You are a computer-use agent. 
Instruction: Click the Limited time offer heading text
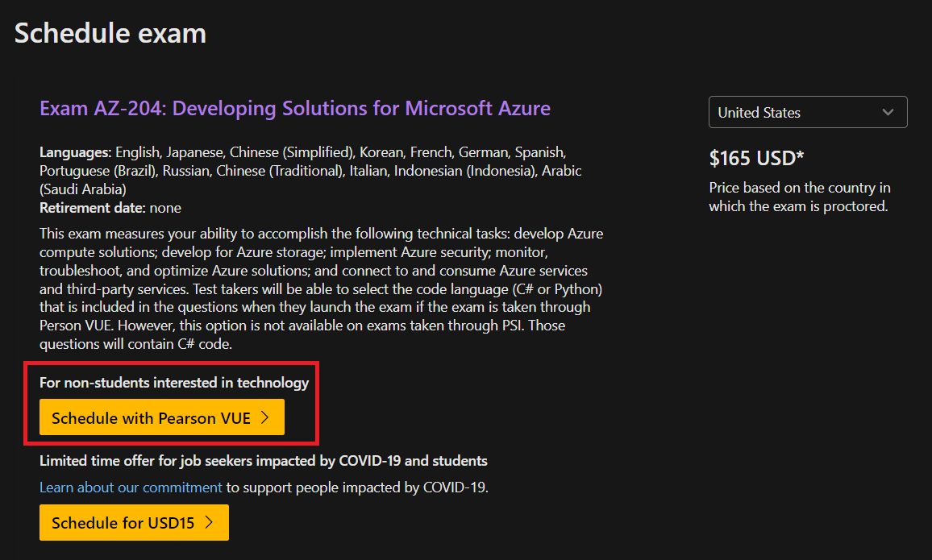264,461
